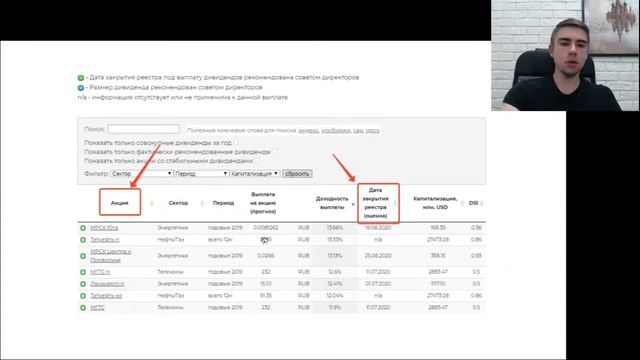Expand the МРСК Центра и Приволжья plus icon
640x360 pixels.
pos(83,256)
